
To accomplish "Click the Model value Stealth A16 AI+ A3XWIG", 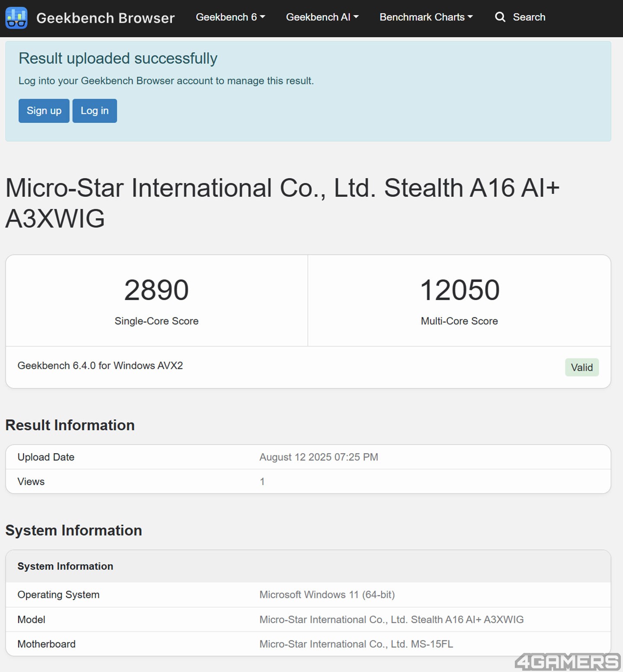I will [392, 620].
